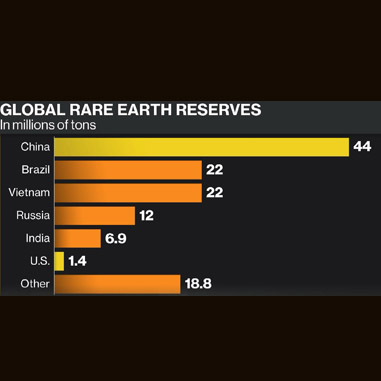Select the 12 value for Russia
The width and height of the screenshot is (381, 381).
(x=147, y=216)
